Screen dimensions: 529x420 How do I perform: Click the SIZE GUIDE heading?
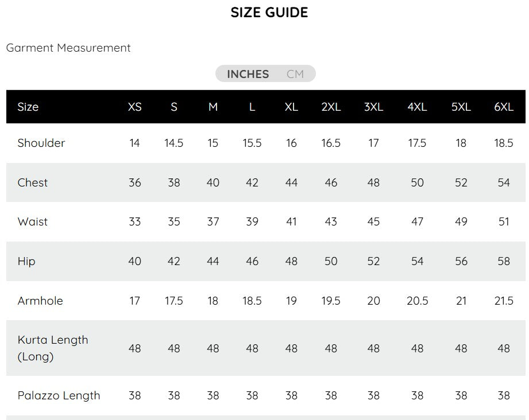tap(269, 13)
